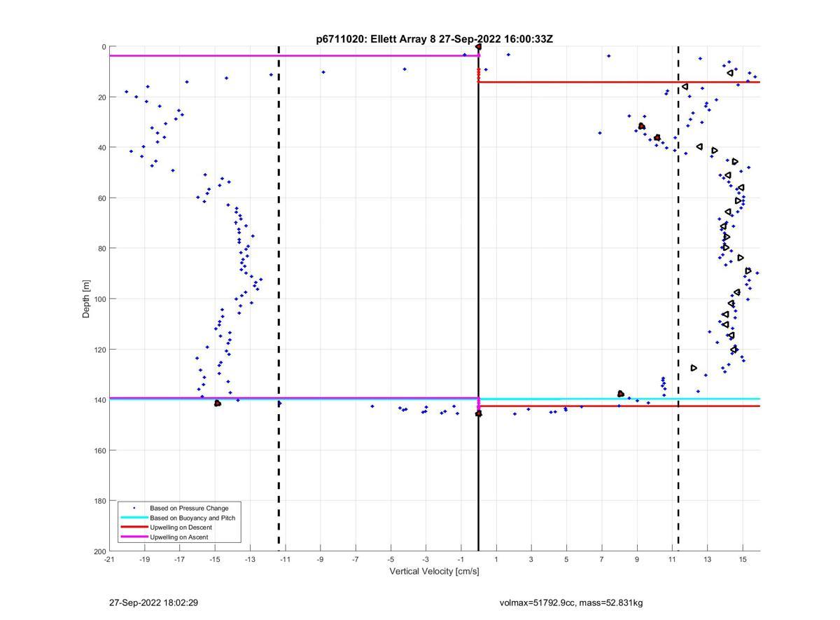Click depth-axis tick label "20"
Image resolution: width=840 pixels, height=620 pixels.
pos(101,97)
